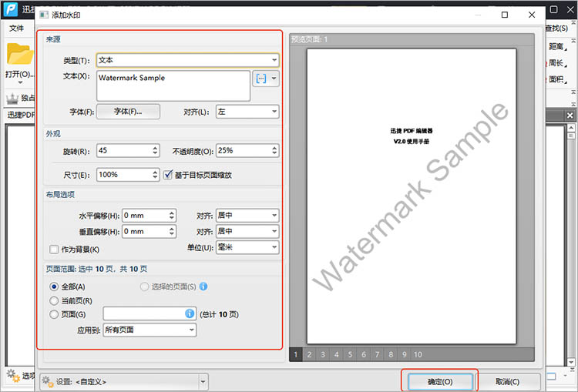The width and height of the screenshot is (578, 392).
Task: Switch preview to page 2
Action: [309, 354]
